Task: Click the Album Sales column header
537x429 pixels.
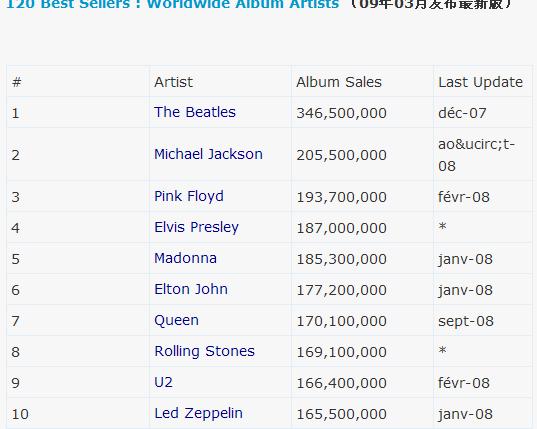Action: [x=339, y=82]
